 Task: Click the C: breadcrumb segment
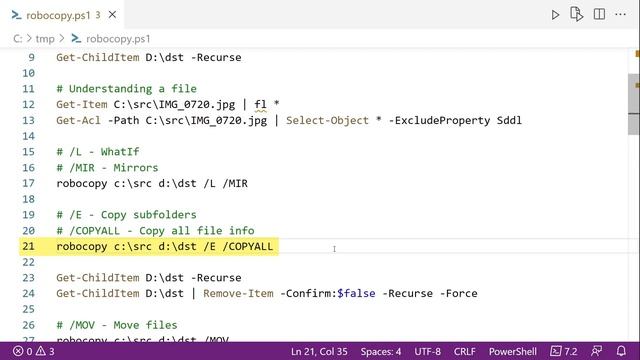[18, 39]
